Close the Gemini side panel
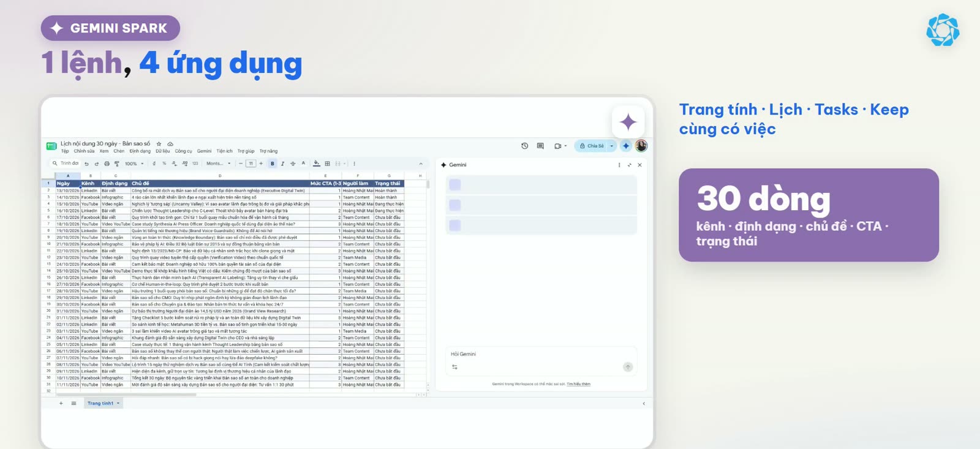This screenshot has width=980, height=449. click(639, 165)
